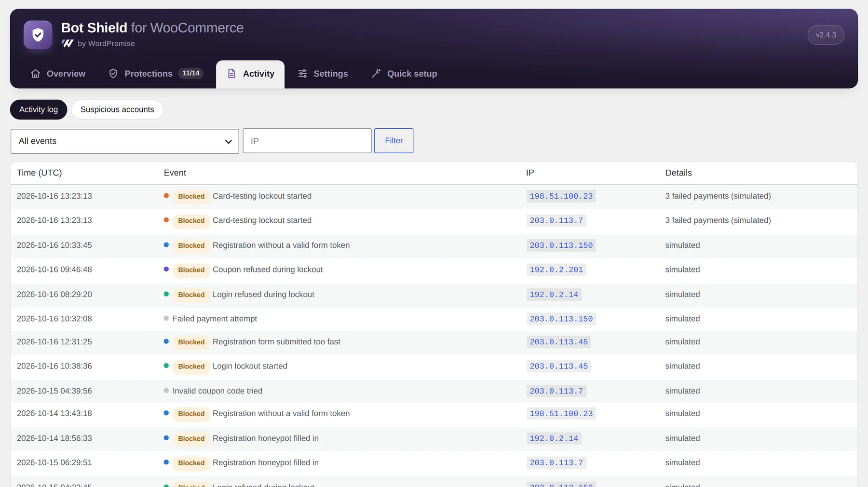Image resolution: width=868 pixels, height=487 pixels.
Task: Select the Activity tab
Action: point(250,74)
